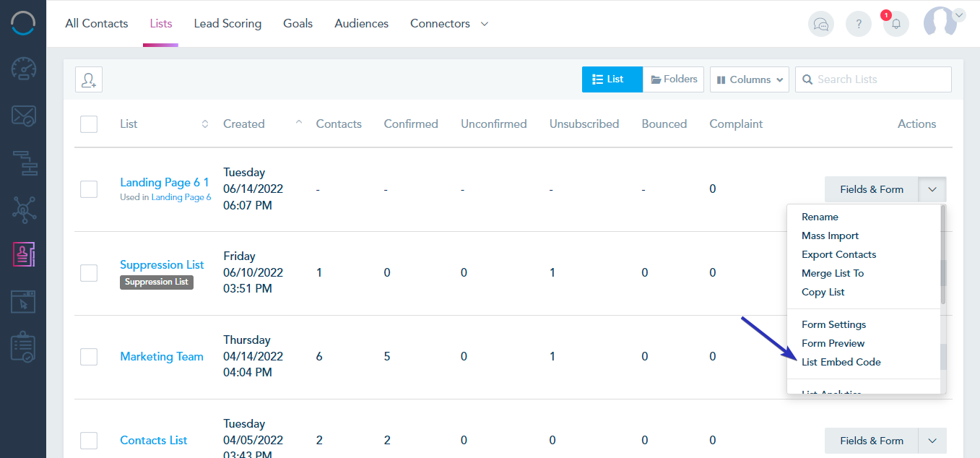980x458 pixels.
Task: Open the Suppression List link
Action: [162, 264]
